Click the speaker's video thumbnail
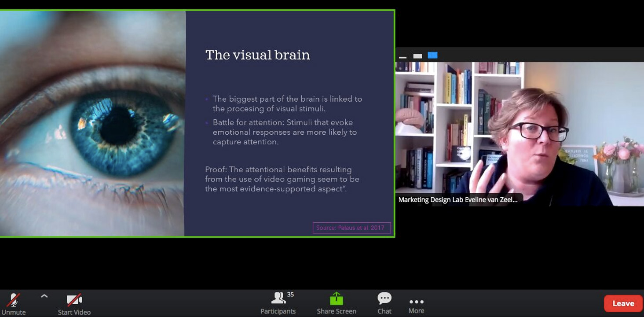 tap(519, 132)
